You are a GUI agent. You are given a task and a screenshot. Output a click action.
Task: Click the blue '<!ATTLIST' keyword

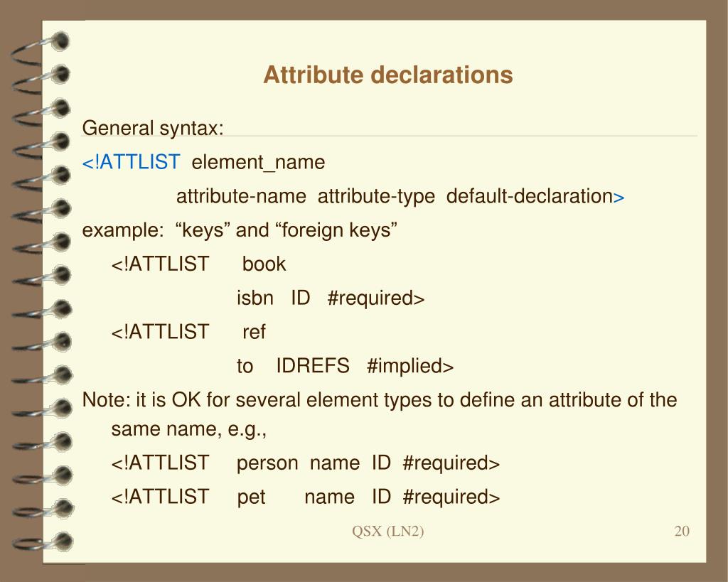tap(131, 162)
